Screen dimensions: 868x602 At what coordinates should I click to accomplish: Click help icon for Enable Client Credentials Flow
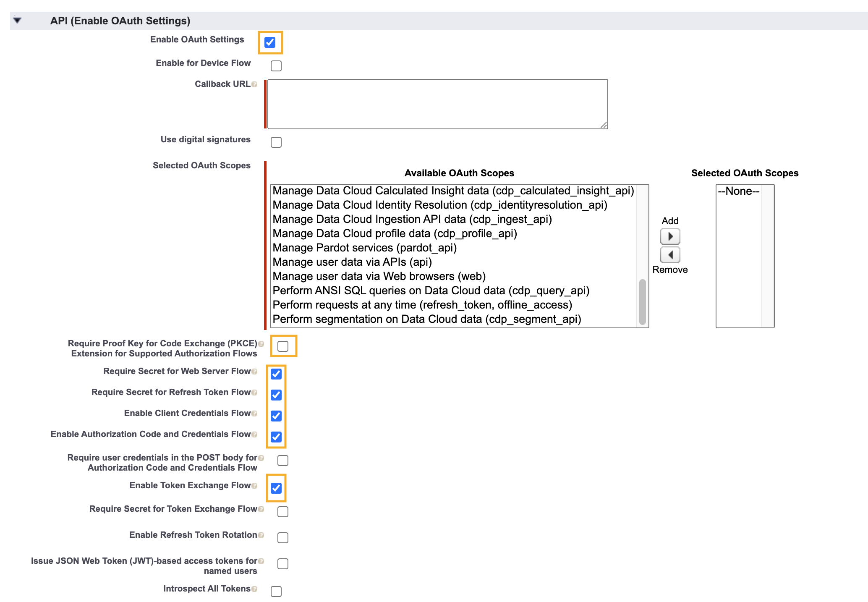[x=254, y=414]
